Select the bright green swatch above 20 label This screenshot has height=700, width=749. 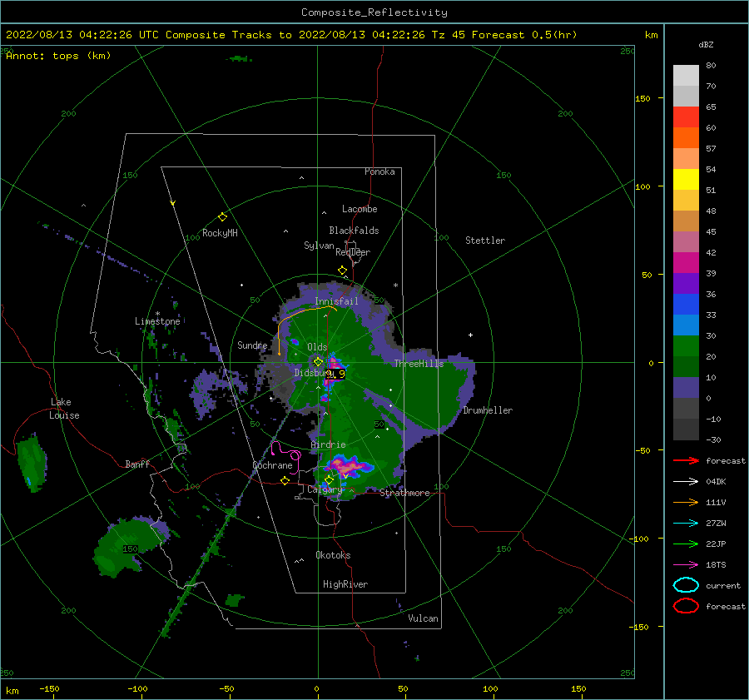[686, 345]
